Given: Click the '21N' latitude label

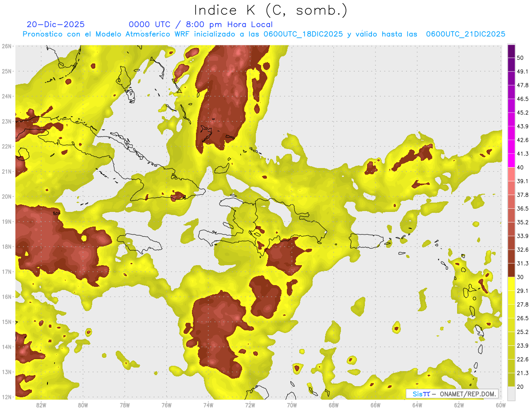Looking at the screenshot, I should click(7, 172).
